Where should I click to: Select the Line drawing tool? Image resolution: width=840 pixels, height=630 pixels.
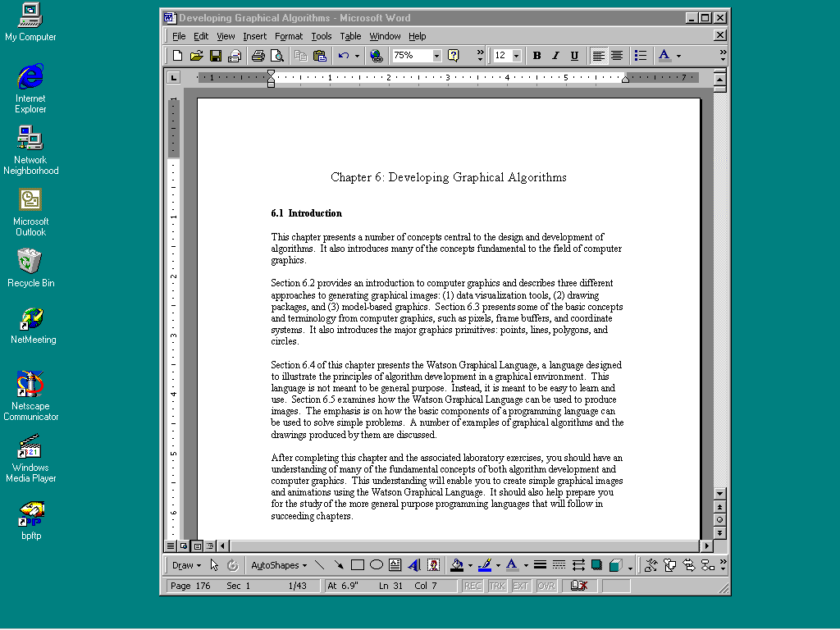tap(320, 565)
